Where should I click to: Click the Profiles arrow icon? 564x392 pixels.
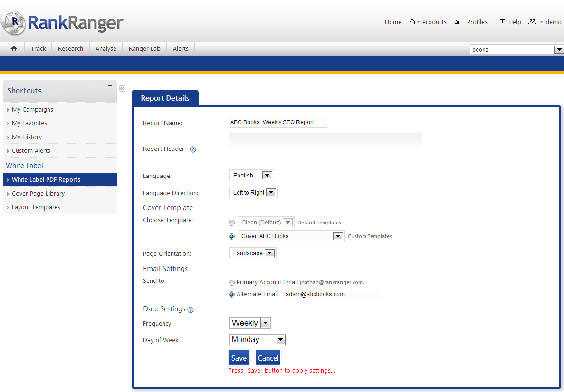[x=457, y=21]
